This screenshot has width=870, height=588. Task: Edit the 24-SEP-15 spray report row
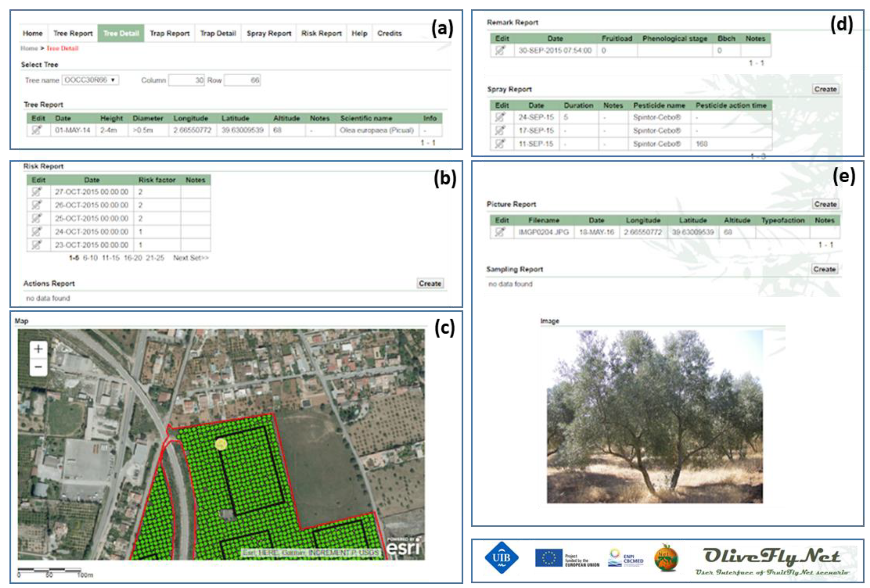[x=500, y=117]
